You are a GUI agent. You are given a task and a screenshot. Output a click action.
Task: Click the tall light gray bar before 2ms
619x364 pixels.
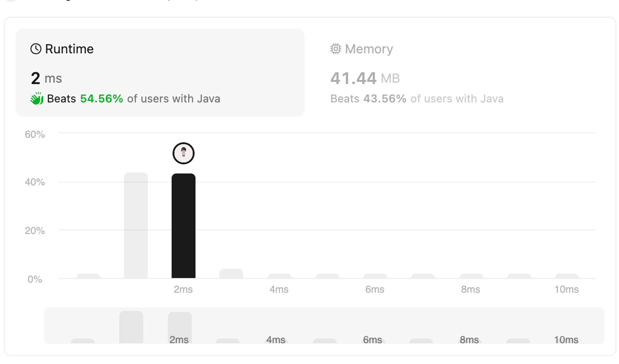pos(136,225)
